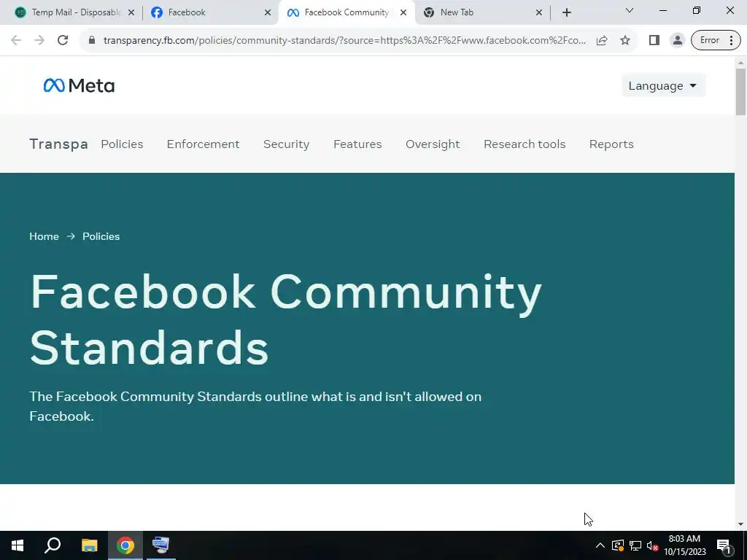Click the page vertical scrollbar thumb
The width and height of the screenshot is (747, 560).
coord(740,92)
